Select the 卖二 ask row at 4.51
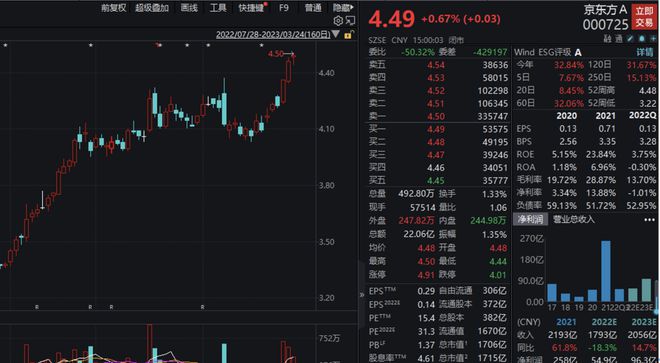660x363 pixels. click(438, 103)
